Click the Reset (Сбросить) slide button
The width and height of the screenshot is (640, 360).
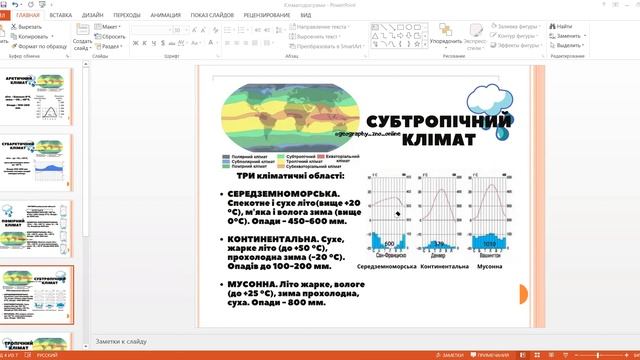pos(109,36)
